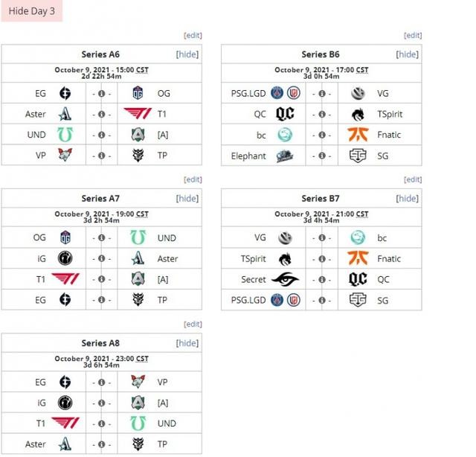476x457 pixels.
Task: Open match details for PSG.LGD vs VG in B6
Action: tap(321, 94)
